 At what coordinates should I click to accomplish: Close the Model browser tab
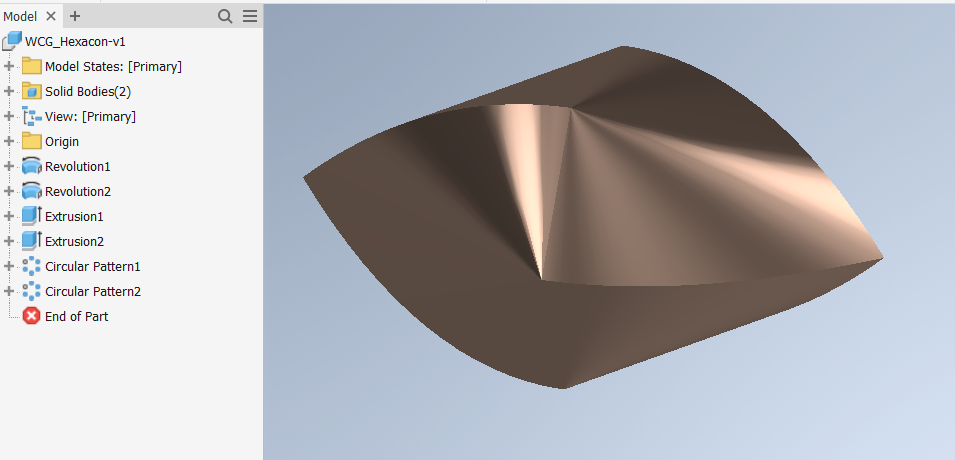[51, 16]
